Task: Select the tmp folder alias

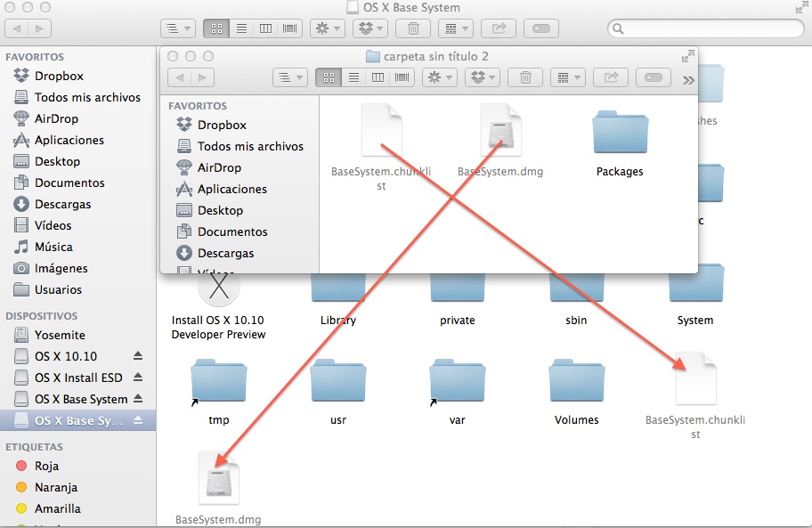Action: click(x=218, y=392)
